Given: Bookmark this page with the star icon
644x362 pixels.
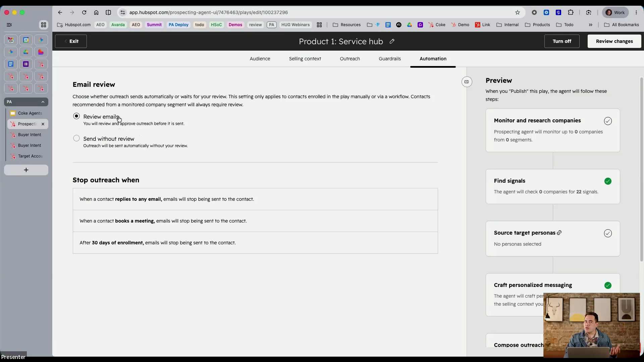Looking at the screenshot, I should coord(518,12).
